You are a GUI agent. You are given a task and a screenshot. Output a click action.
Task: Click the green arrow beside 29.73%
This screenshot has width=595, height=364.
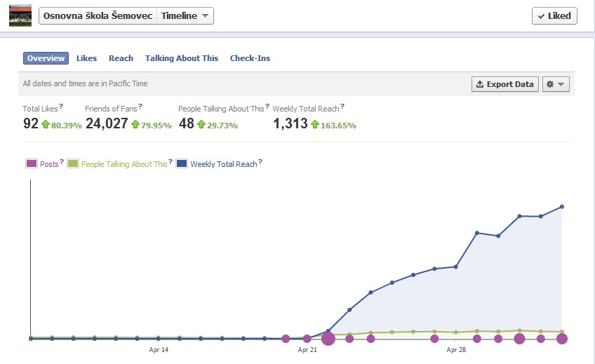click(201, 124)
